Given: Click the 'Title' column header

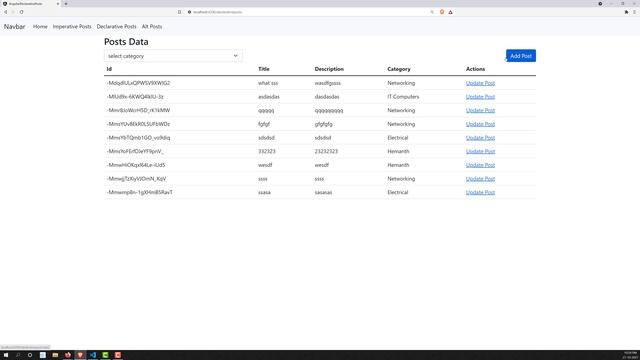Looking at the screenshot, I should 264,69.
